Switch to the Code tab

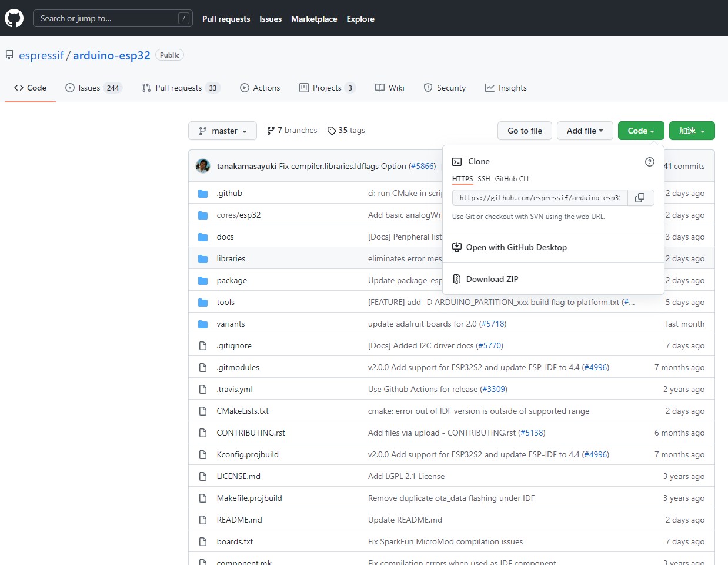click(x=30, y=88)
